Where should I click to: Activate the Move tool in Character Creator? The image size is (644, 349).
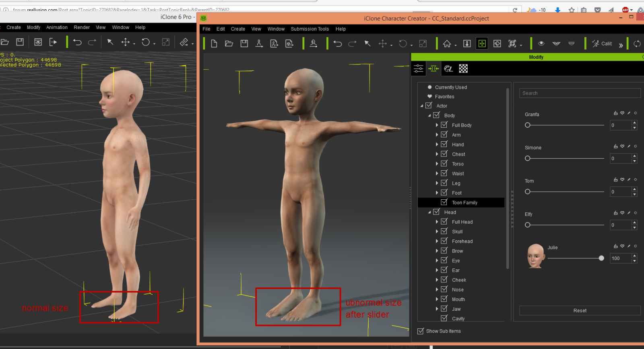(383, 43)
